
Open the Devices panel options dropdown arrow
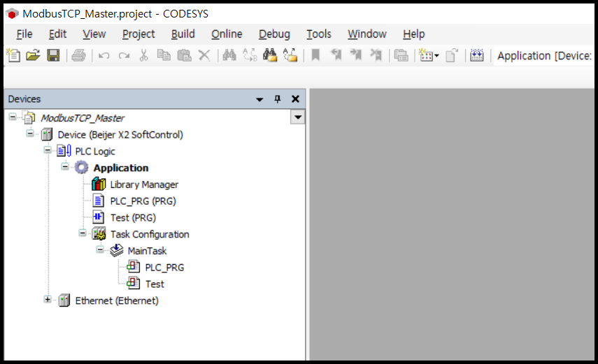point(259,99)
